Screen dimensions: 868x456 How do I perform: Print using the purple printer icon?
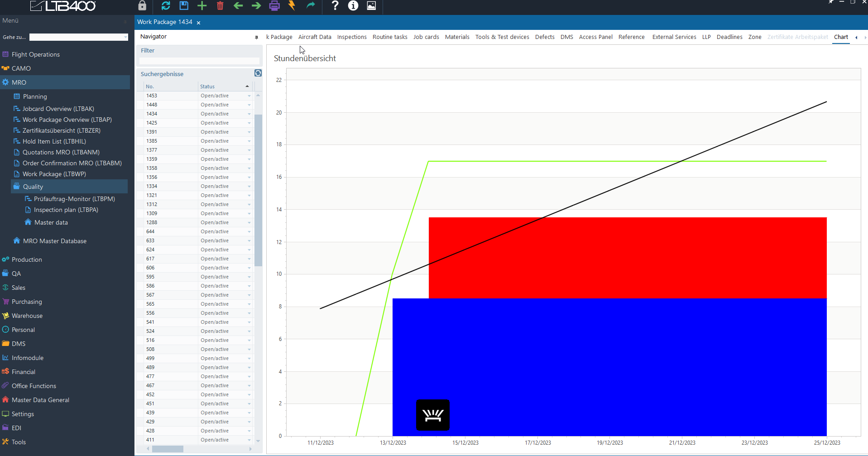coord(274,6)
